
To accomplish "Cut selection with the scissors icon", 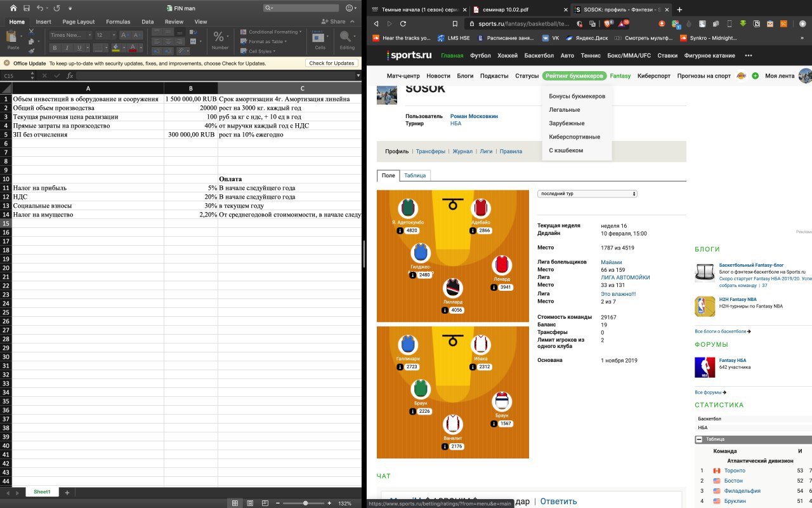I will pos(32,32).
